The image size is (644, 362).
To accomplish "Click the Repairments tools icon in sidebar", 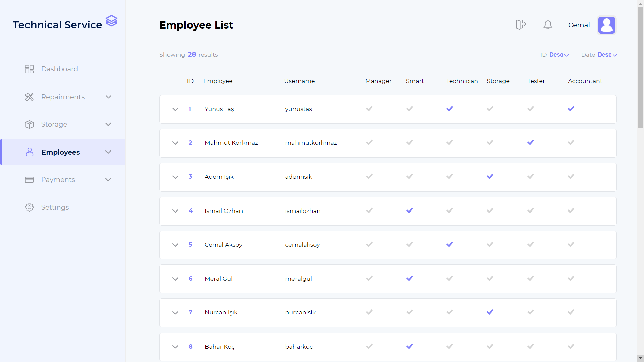I will pyautogui.click(x=29, y=97).
